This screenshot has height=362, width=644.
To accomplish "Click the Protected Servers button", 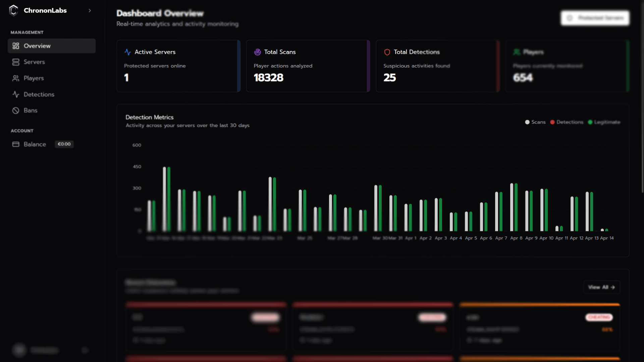I will pyautogui.click(x=595, y=18).
